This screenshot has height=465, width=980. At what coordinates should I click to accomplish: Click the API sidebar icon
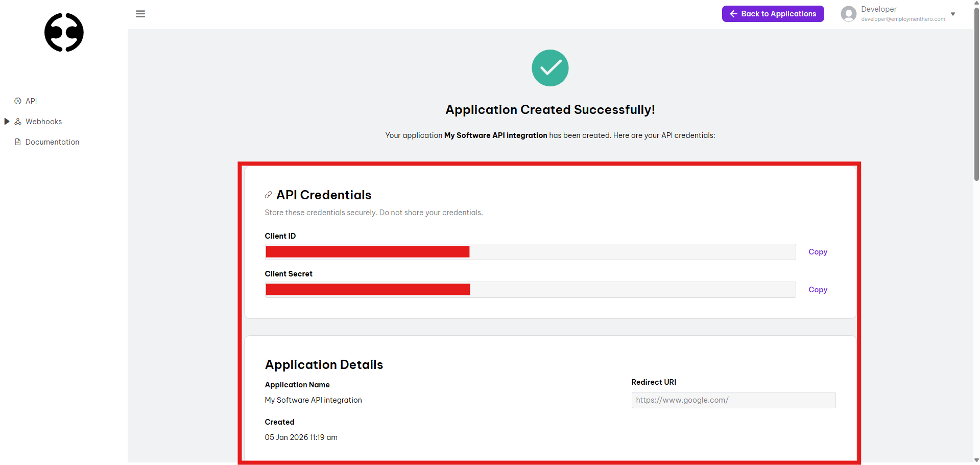(x=18, y=101)
